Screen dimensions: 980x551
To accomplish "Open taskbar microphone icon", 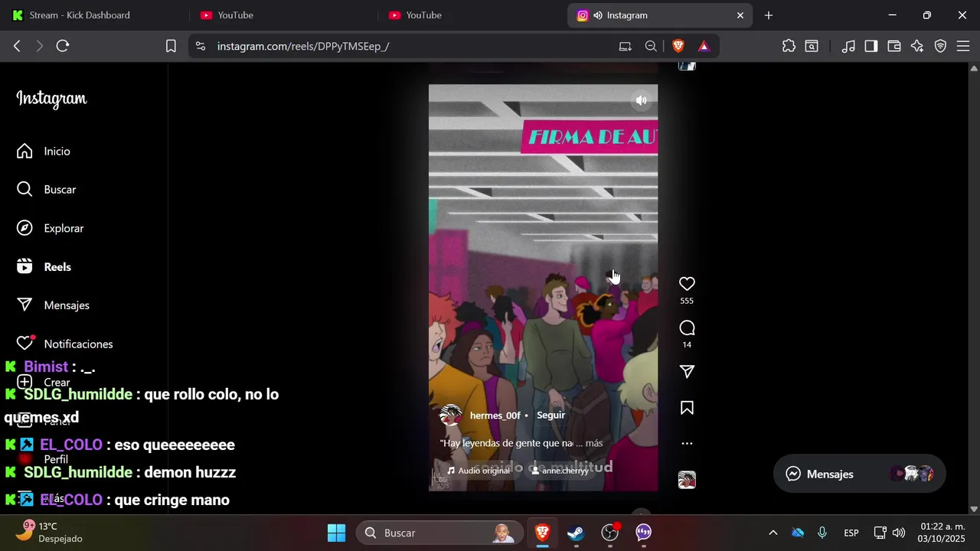I will pos(822,533).
